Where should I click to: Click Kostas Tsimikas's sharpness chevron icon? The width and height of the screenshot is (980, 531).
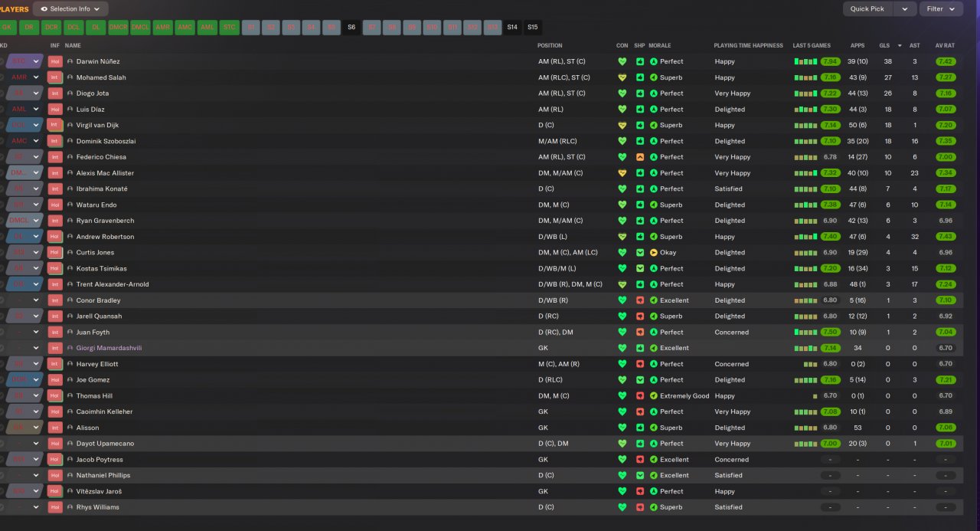pos(640,268)
